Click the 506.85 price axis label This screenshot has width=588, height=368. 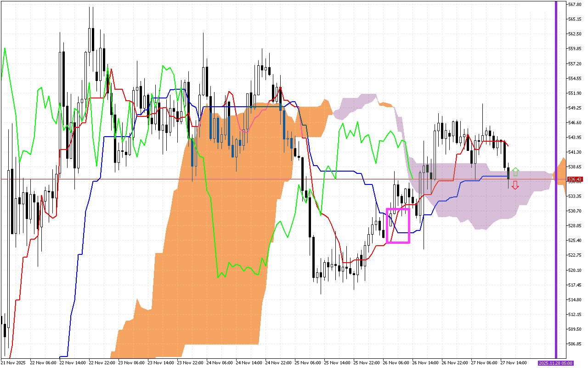[x=575, y=344]
